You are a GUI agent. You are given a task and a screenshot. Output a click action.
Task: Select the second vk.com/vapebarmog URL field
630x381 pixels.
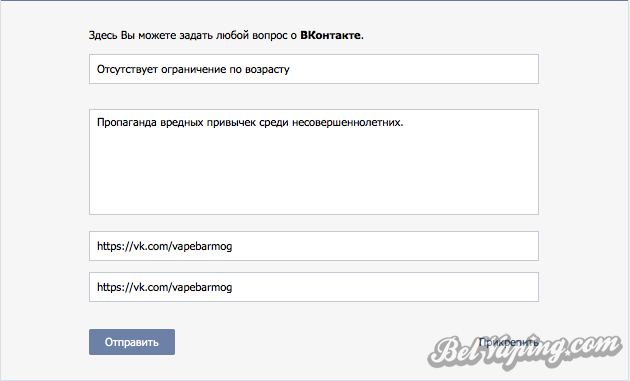(314, 287)
